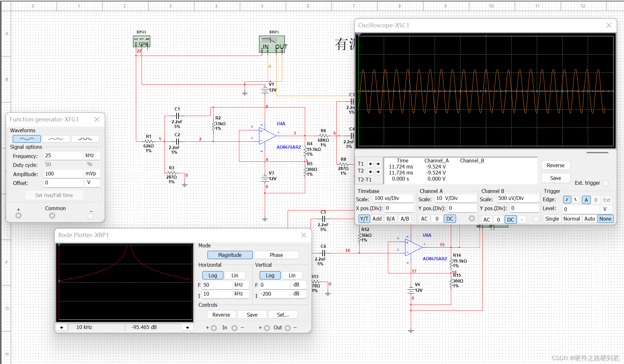This screenshot has height=364, width=624.
Task: Switch Bode plotter to Phase mode
Action: pyautogui.click(x=276, y=255)
